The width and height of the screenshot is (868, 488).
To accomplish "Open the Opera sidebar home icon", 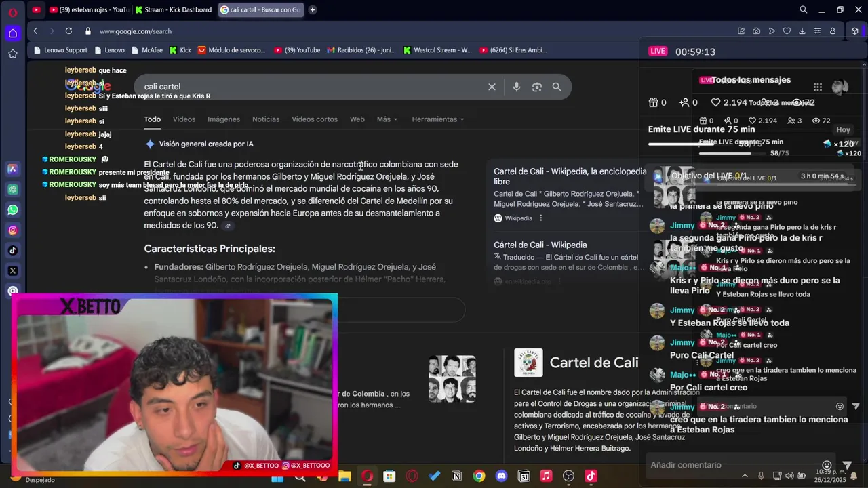I will [x=13, y=33].
